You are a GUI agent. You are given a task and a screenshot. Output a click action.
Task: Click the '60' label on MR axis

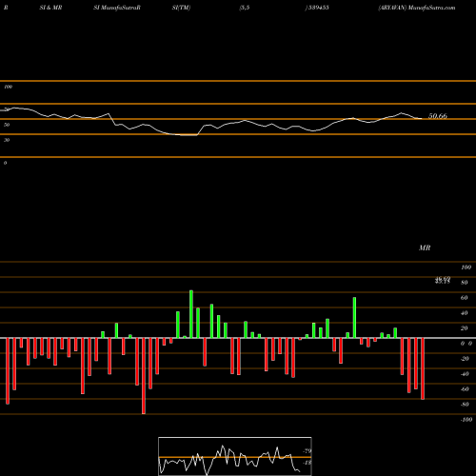click(465, 298)
